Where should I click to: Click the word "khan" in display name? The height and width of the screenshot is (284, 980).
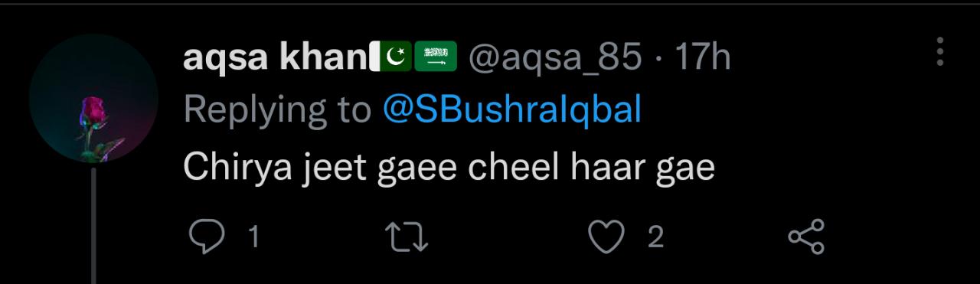[x=323, y=58]
